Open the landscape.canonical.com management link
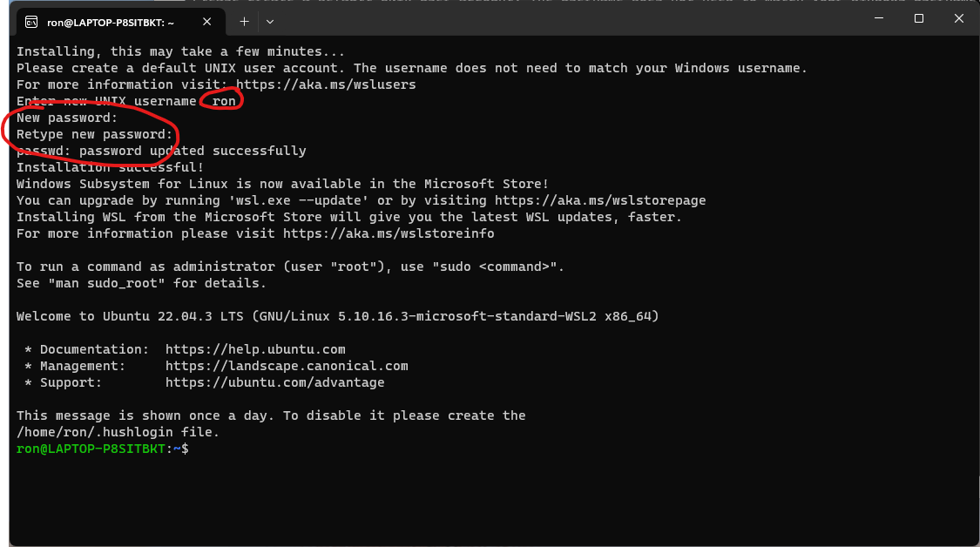This screenshot has width=980, height=547. (287, 366)
